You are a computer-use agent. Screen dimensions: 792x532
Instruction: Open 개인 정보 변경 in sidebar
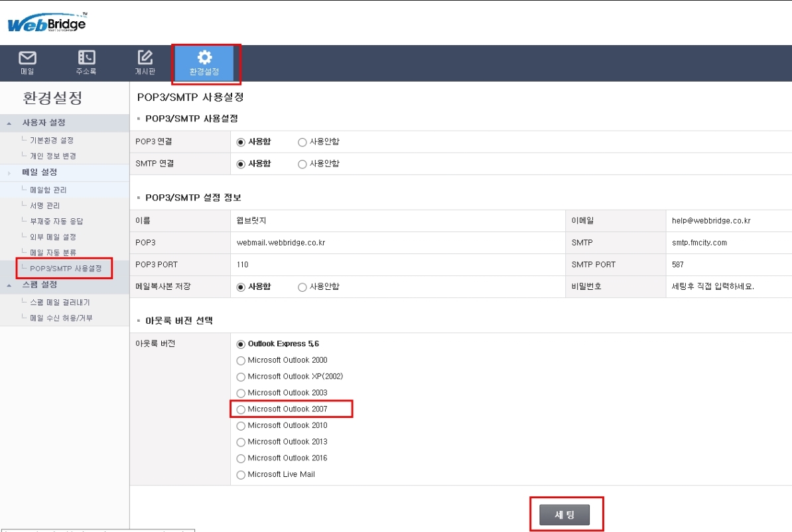click(x=53, y=156)
